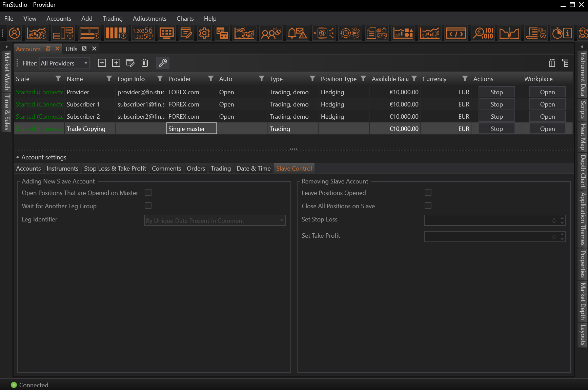The image size is (588, 390).
Task: Open the stopwatch info toolbar icon
Action: (562, 33)
